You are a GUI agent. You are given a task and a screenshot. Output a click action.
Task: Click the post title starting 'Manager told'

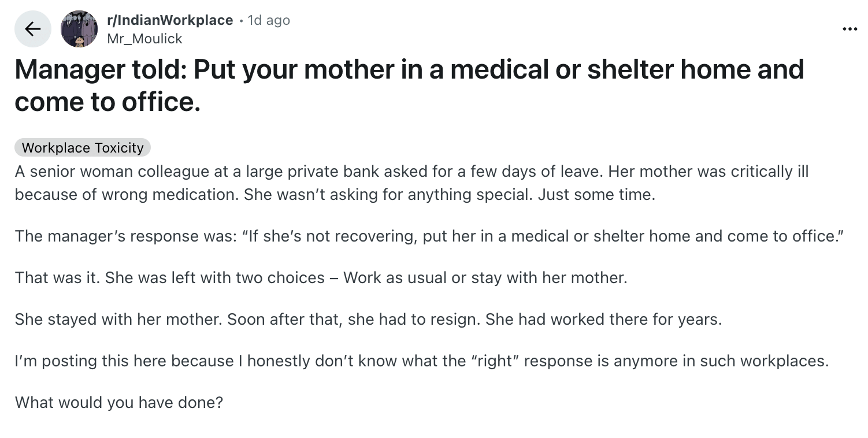[409, 69]
